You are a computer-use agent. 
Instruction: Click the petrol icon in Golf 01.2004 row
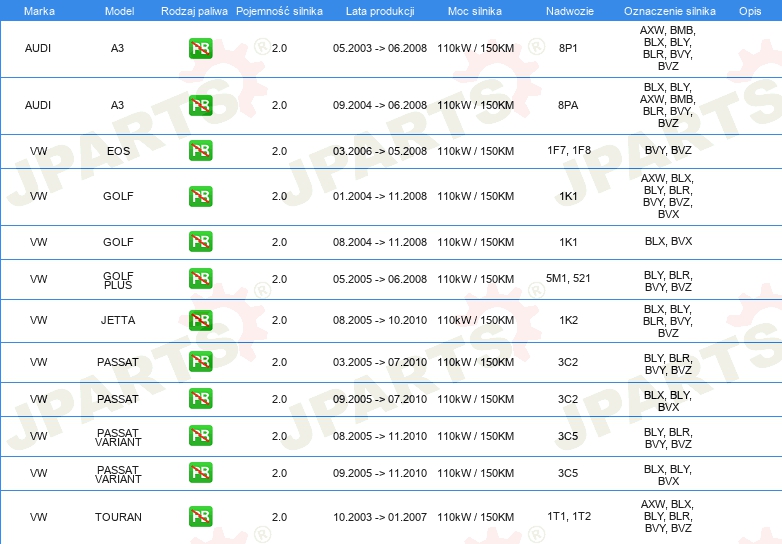[x=200, y=196]
